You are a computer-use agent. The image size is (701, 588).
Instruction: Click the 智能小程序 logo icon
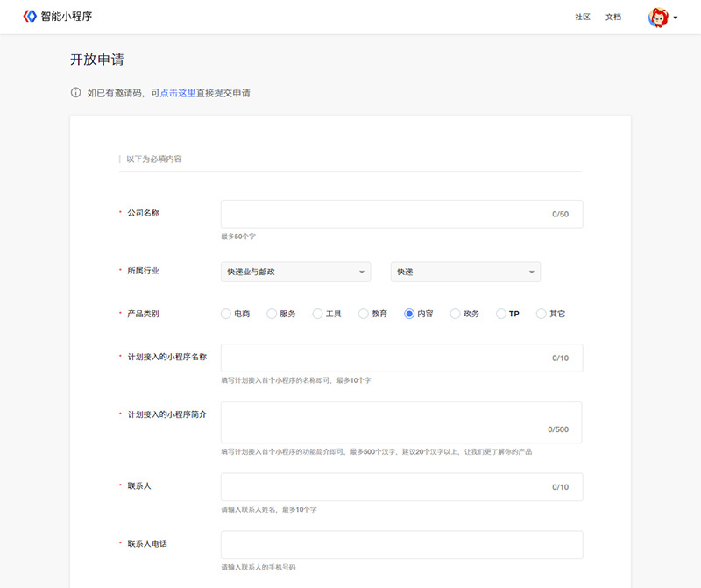pyautogui.click(x=30, y=17)
